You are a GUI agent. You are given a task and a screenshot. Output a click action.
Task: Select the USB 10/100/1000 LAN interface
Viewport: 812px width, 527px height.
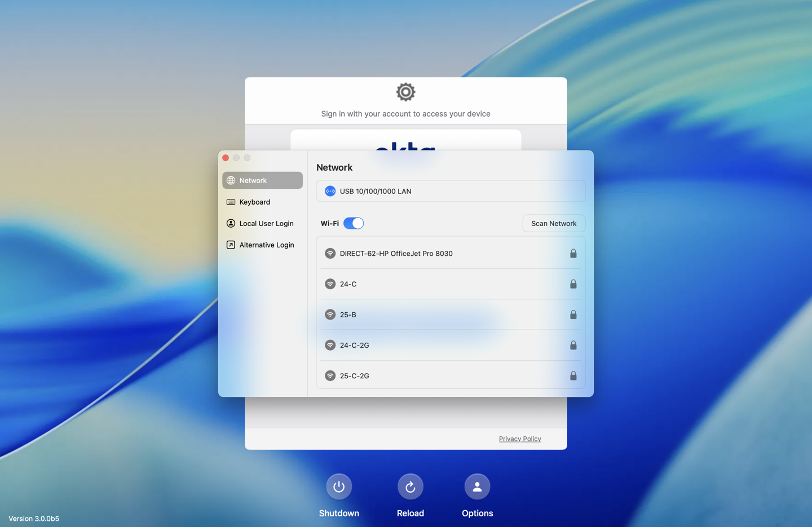coord(451,191)
